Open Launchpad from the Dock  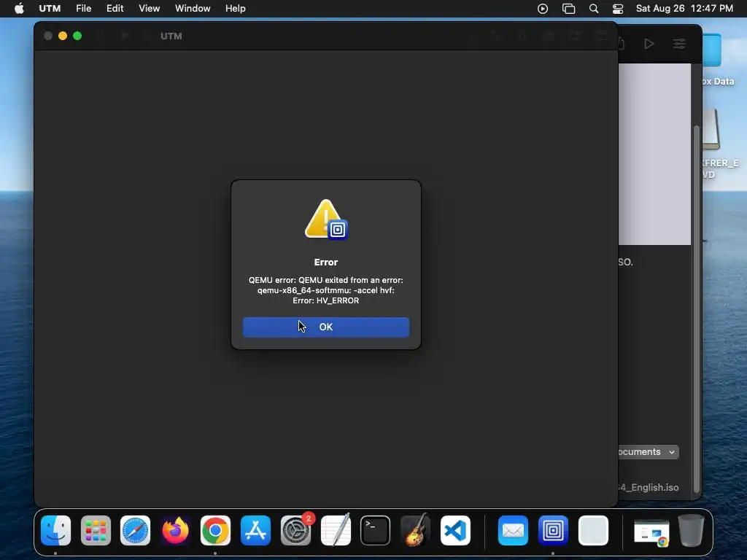point(96,530)
